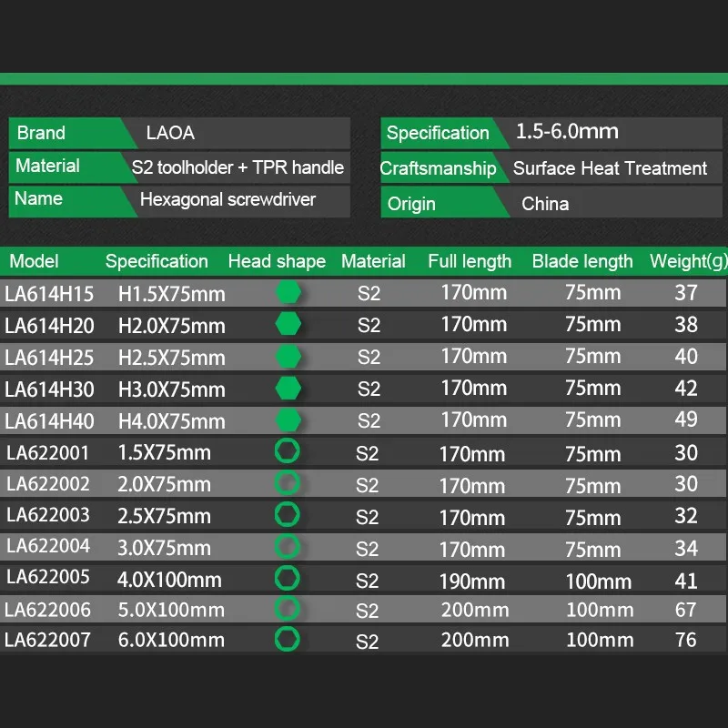Select the hollow hexagon icon in LA622004 row
Viewport: 728px width, 728px height.
pos(287,547)
